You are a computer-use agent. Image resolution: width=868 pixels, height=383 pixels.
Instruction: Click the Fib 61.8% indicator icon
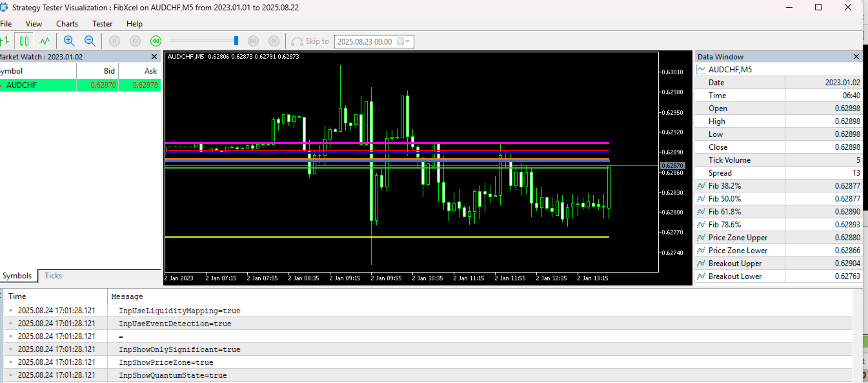701,212
